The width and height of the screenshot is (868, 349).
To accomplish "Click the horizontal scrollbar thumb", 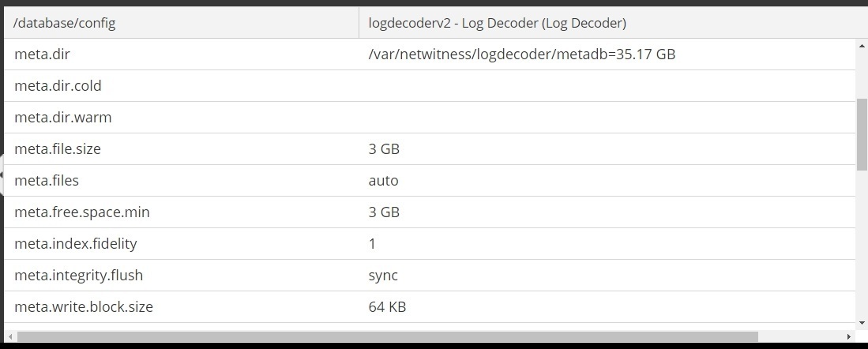I will (387, 337).
